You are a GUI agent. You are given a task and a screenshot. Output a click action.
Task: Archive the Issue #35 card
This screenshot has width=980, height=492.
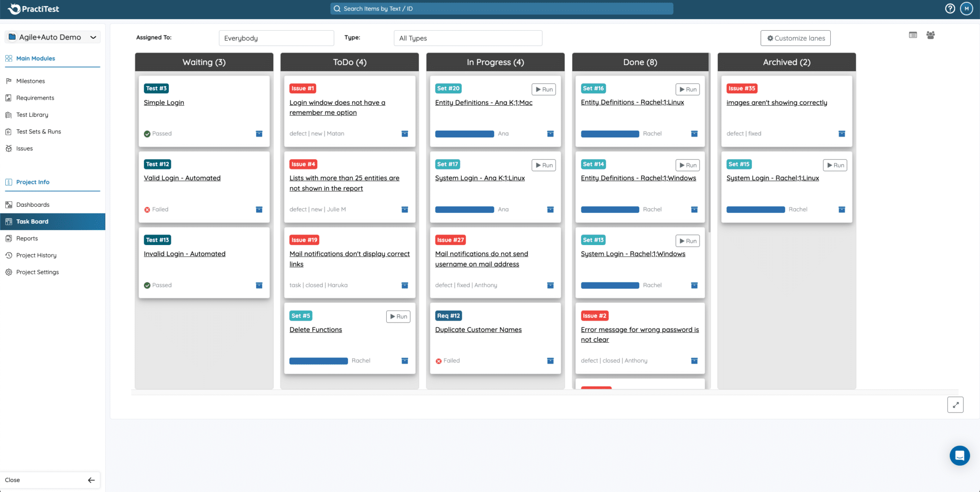842,134
